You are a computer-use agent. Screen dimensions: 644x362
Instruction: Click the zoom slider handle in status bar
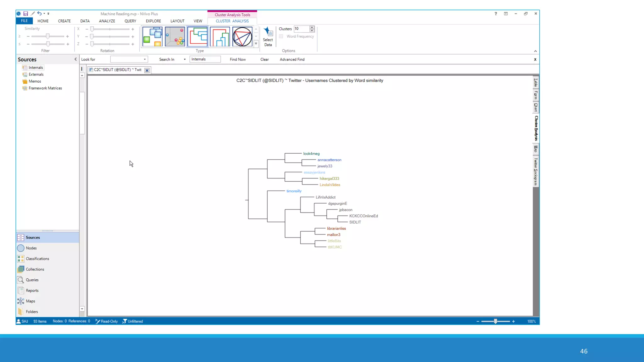pos(496,321)
